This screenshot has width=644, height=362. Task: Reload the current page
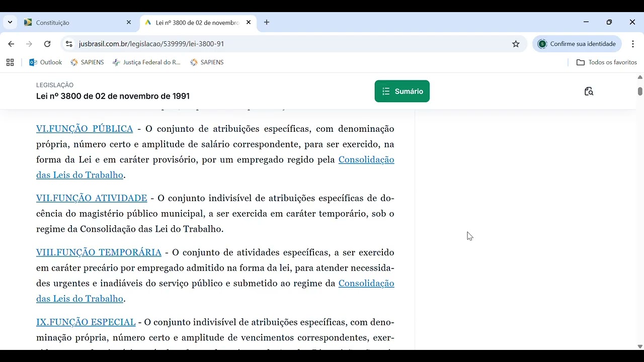[47, 44]
